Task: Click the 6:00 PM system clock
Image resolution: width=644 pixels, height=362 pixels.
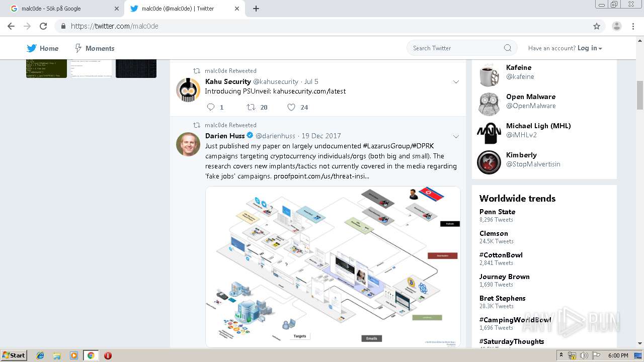Action: click(x=618, y=355)
